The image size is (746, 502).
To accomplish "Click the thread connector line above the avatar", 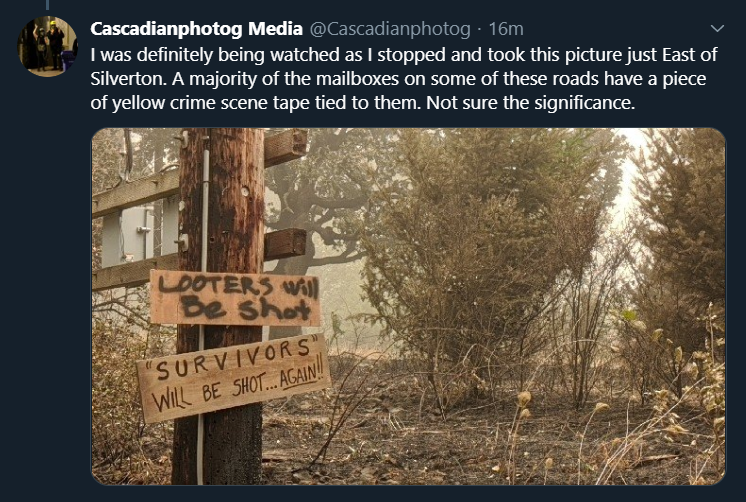I will [x=47, y=5].
